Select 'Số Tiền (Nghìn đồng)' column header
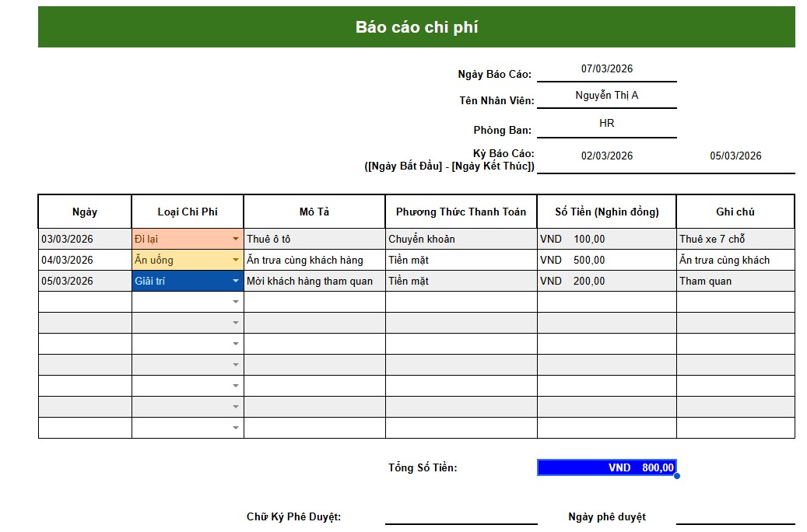807x532 pixels. pyautogui.click(x=607, y=212)
